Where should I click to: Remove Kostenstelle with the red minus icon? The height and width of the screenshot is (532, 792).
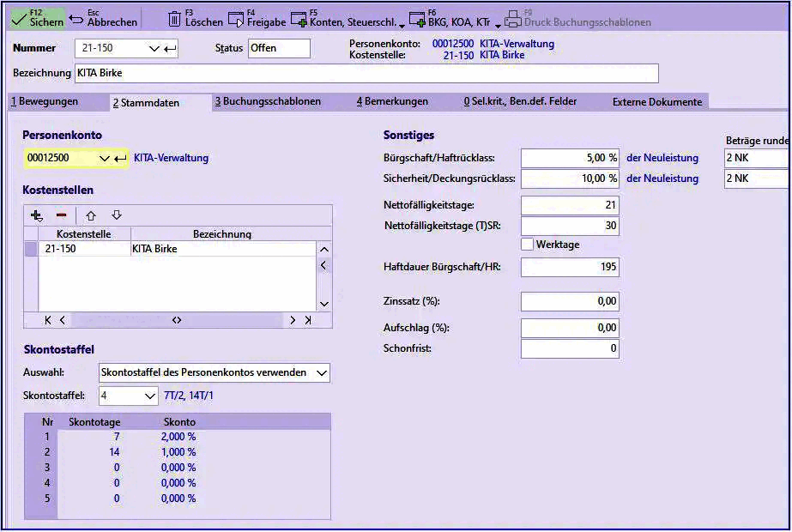[62, 215]
